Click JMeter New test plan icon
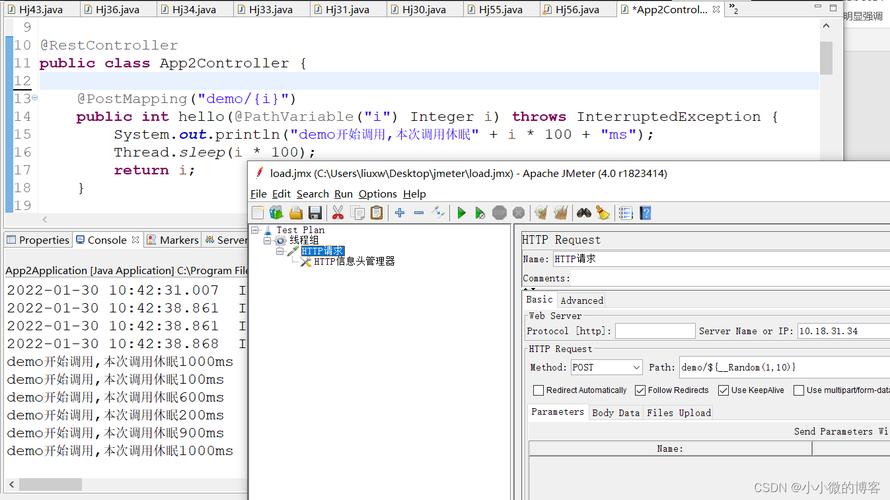 tap(258, 213)
